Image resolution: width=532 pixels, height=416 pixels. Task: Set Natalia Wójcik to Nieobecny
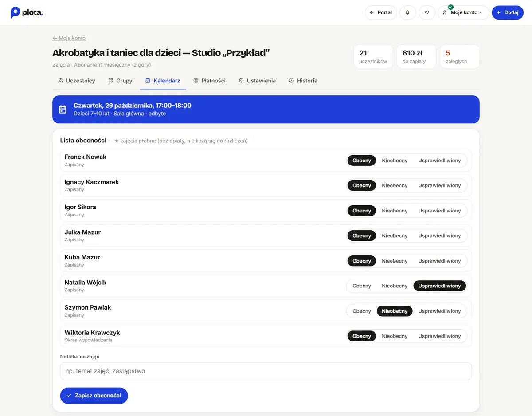tap(395, 286)
